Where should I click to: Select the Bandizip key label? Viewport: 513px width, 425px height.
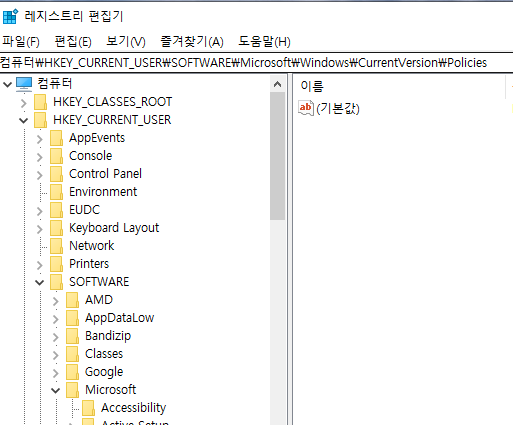tap(108, 336)
